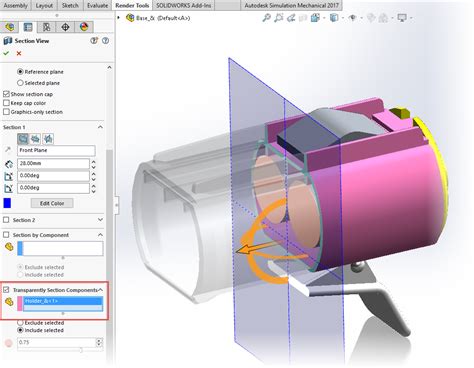The height and width of the screenshot is (368, 474).
Task: Open the ConfigurationManager tab icon
Action: tap(47, 27)
